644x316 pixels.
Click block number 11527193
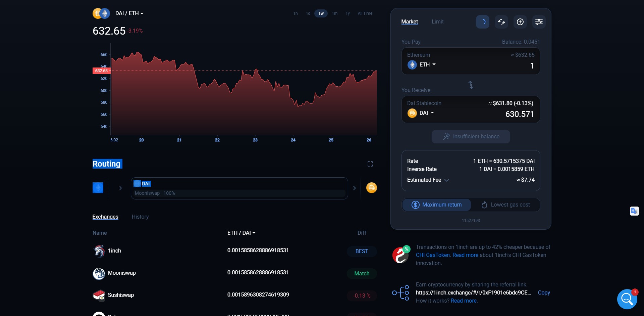[471, 221]
